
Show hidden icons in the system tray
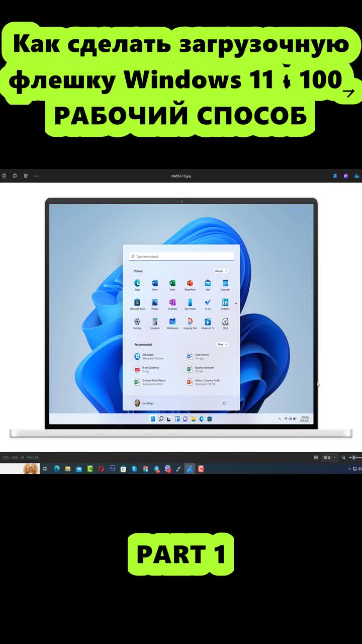349,468
